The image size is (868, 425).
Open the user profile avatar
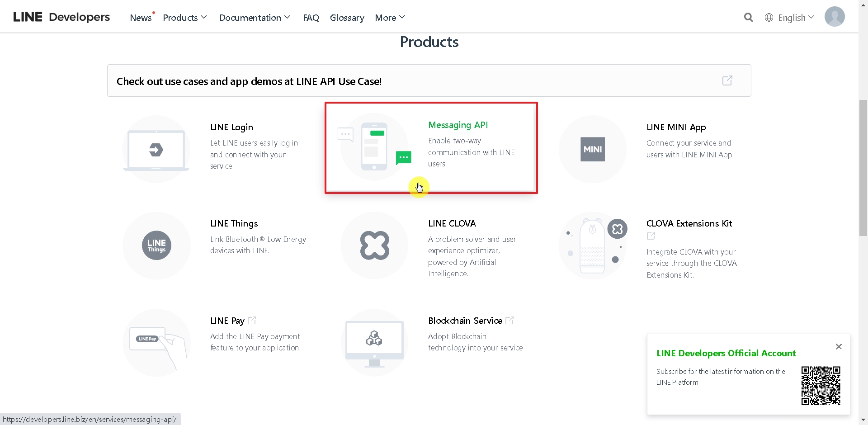click(834, 17)
